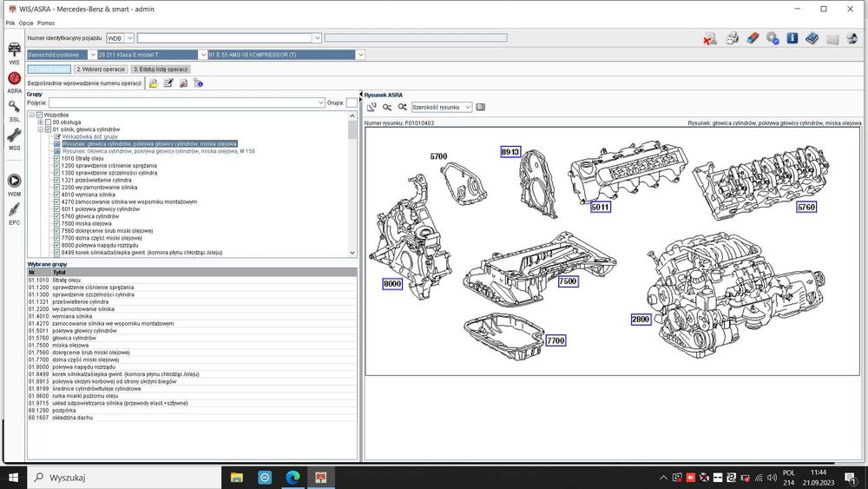
Task: Toggle the 00 obsługa group checkbox
Action: click(49, 122)
